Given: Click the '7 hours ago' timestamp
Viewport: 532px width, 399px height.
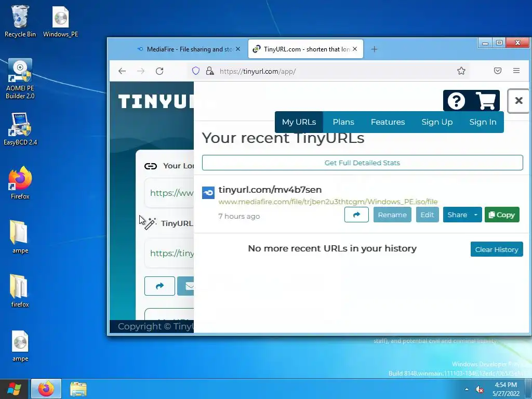Looking at the screenshot, I should pos(239,216).
